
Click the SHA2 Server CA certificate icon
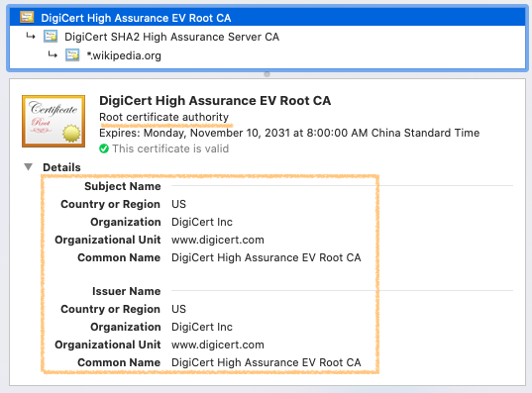51,36
